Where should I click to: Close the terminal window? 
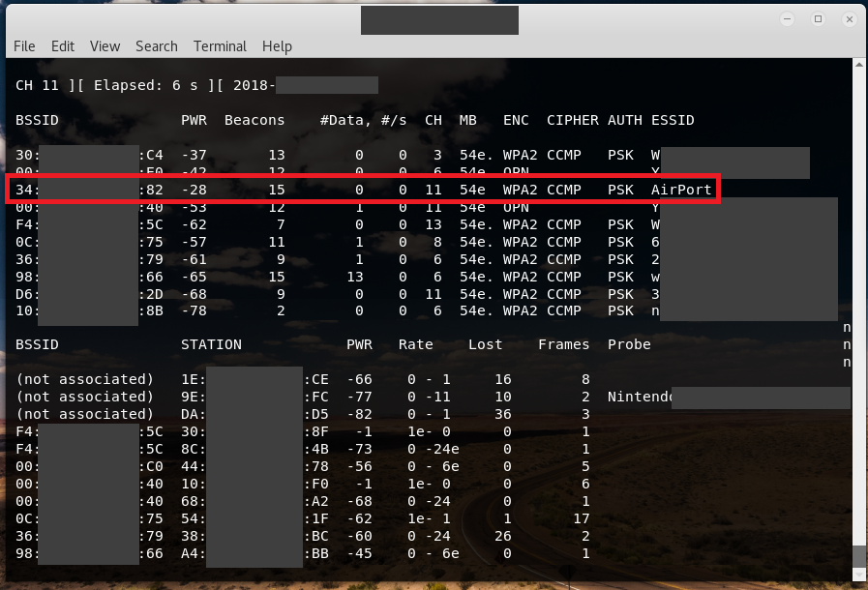[x=850, y=19]
